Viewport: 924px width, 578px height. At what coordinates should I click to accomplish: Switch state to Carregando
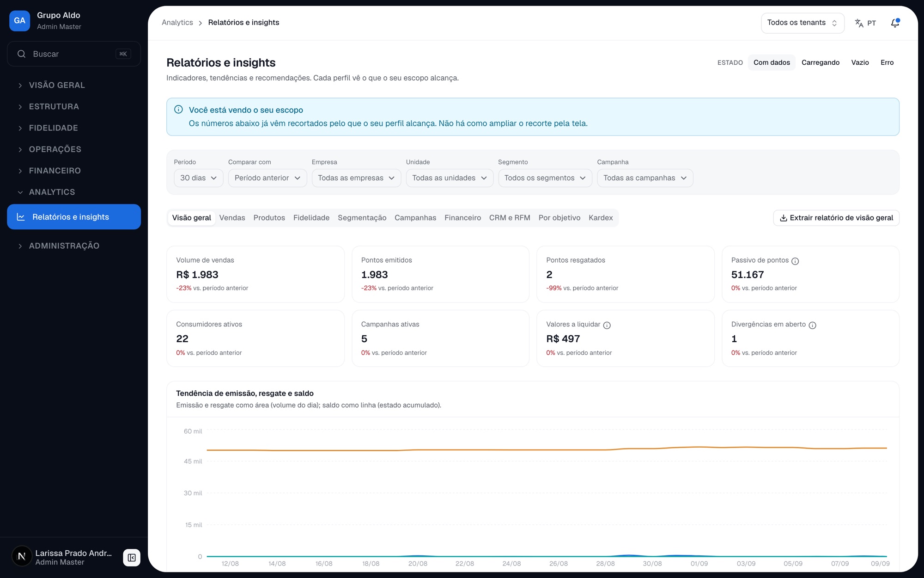821,62
